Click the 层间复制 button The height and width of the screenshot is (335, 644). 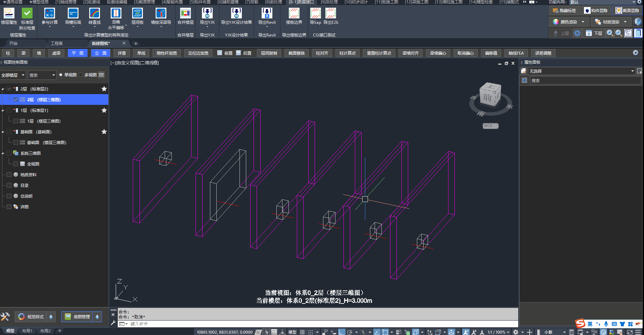(269, 53)
